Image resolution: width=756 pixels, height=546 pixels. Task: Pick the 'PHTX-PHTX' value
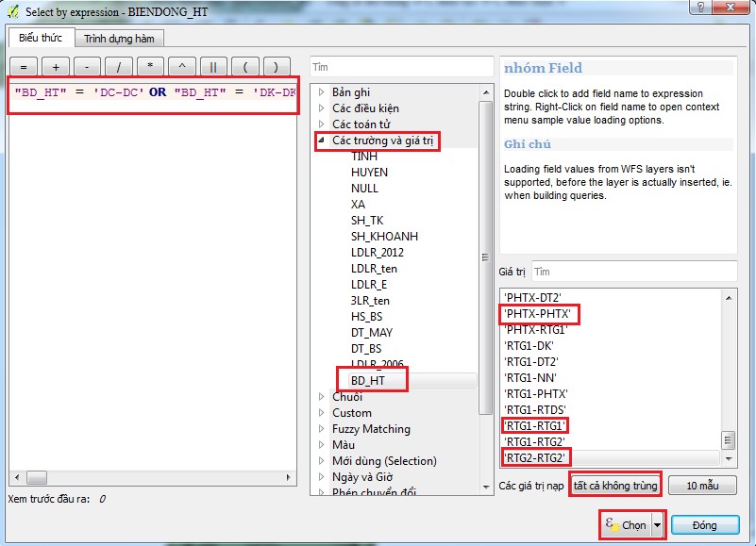(x=537, y=314)
